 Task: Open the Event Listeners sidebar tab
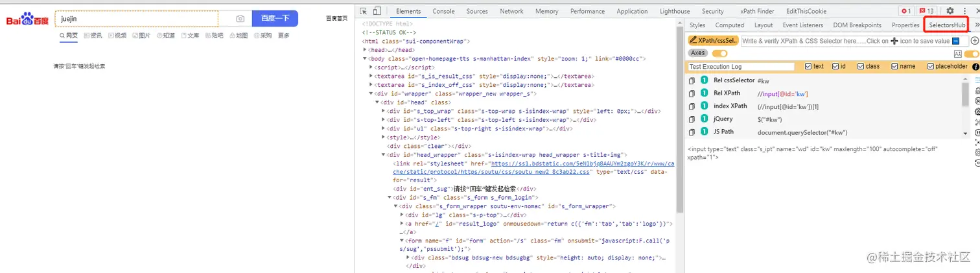802,25
